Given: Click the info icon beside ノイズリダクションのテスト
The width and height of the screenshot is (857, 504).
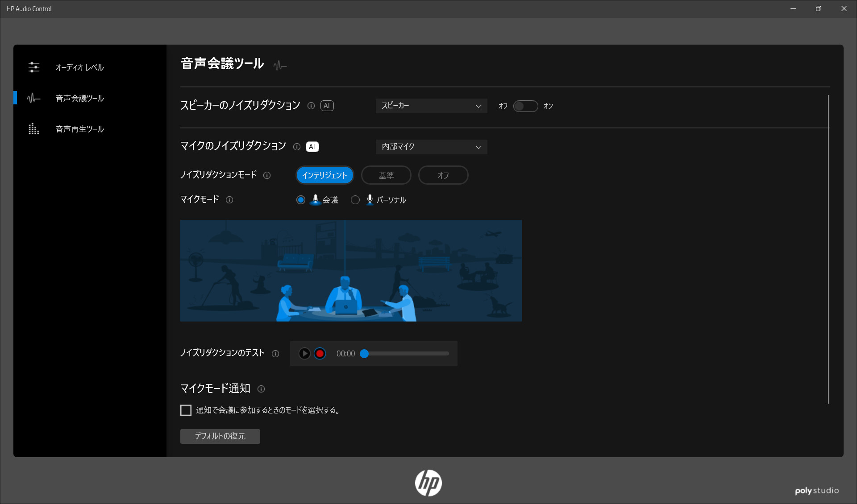Looking at the screenshot, I should (x=275, y=353).
